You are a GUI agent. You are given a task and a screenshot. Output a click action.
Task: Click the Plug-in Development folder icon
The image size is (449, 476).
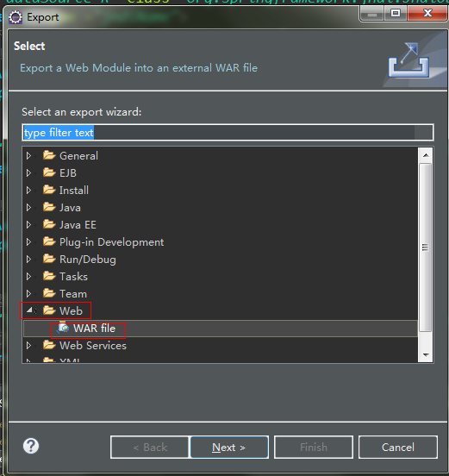(49, 242)
